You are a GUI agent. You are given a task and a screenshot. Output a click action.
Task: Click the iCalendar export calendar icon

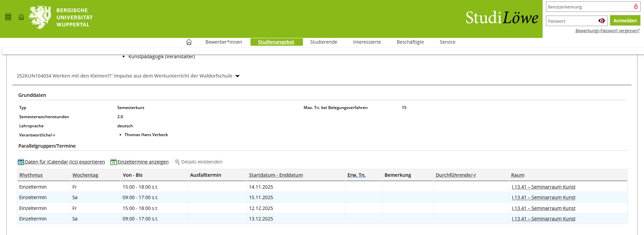(21, 162)
